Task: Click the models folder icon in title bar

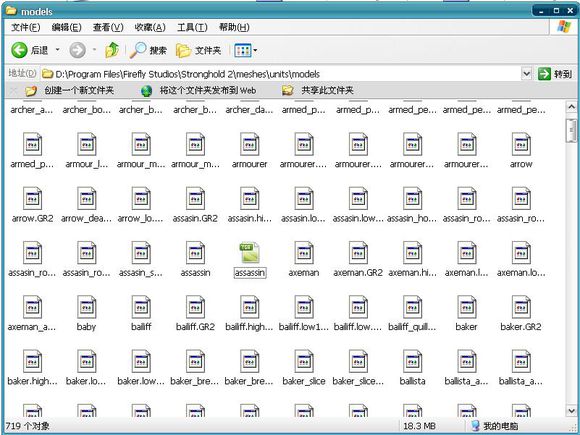Action: 11,11
